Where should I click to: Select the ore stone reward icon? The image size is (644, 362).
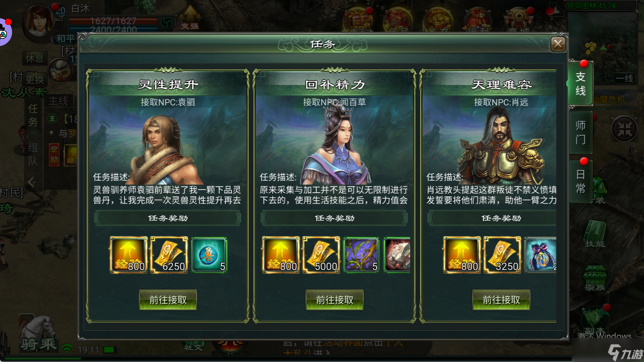coord(397,255)
